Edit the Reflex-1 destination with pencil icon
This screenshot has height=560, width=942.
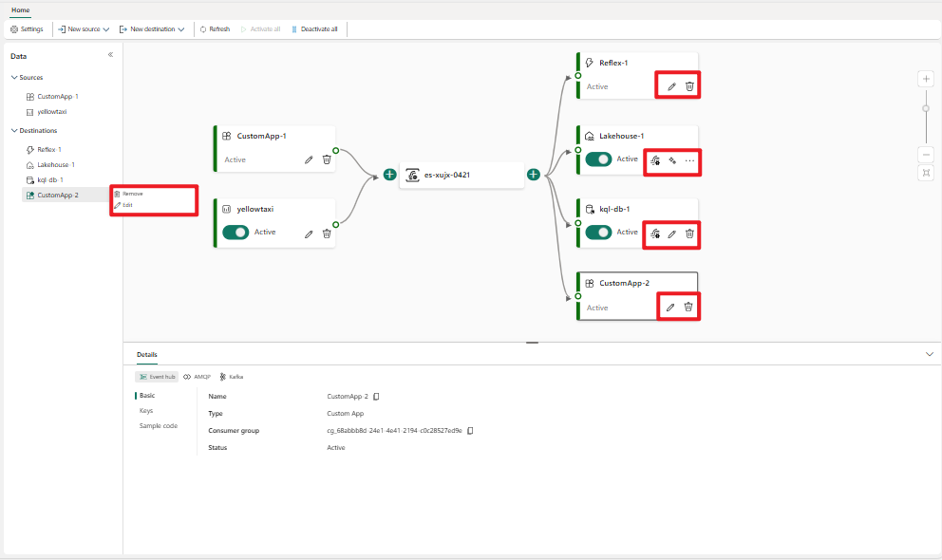(x=671, y=86)
